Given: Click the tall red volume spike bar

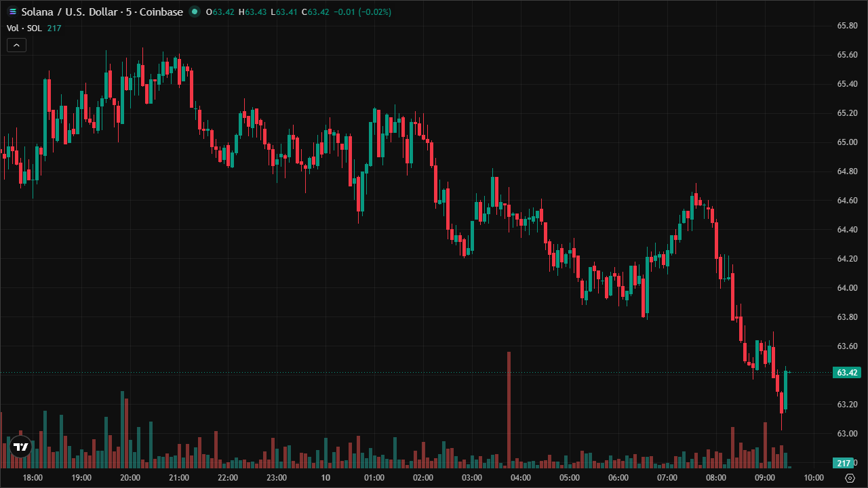Looking at the screenshot, I should [x=509, y=410].
